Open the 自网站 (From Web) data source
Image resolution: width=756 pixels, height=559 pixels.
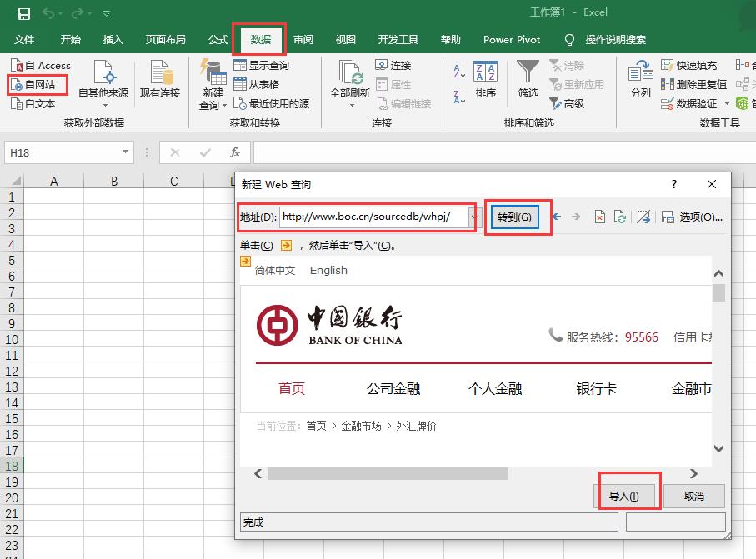(37, 84)
